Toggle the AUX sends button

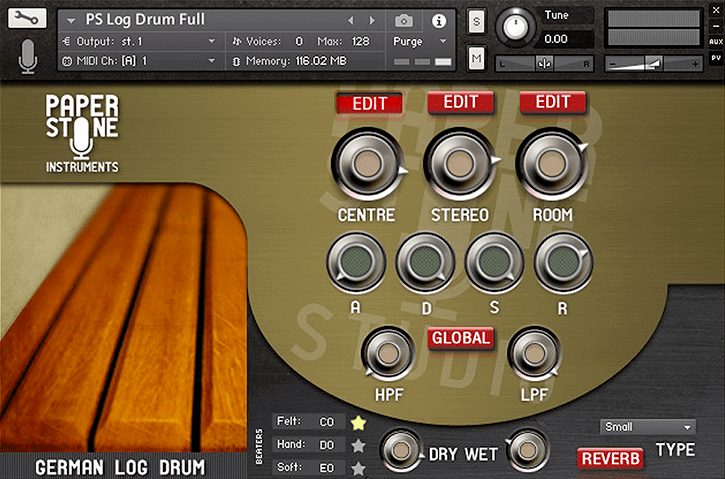(716, 42)
